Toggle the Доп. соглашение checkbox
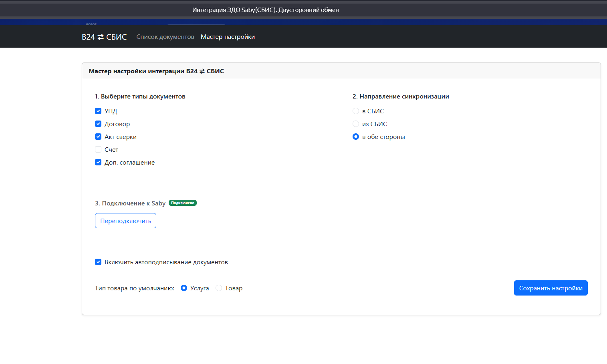Image resolution: width=607 pixels, height=364 pixels. tap(98, 162)
